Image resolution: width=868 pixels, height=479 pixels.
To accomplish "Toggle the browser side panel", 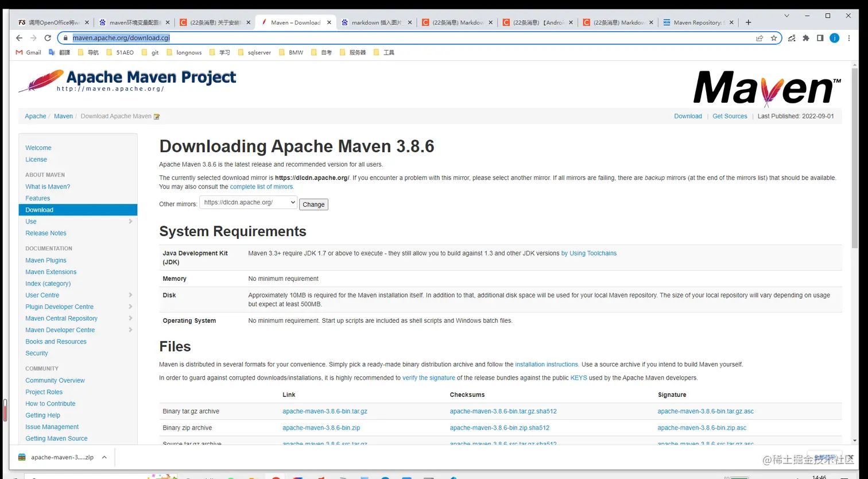I will click(820, 38).
